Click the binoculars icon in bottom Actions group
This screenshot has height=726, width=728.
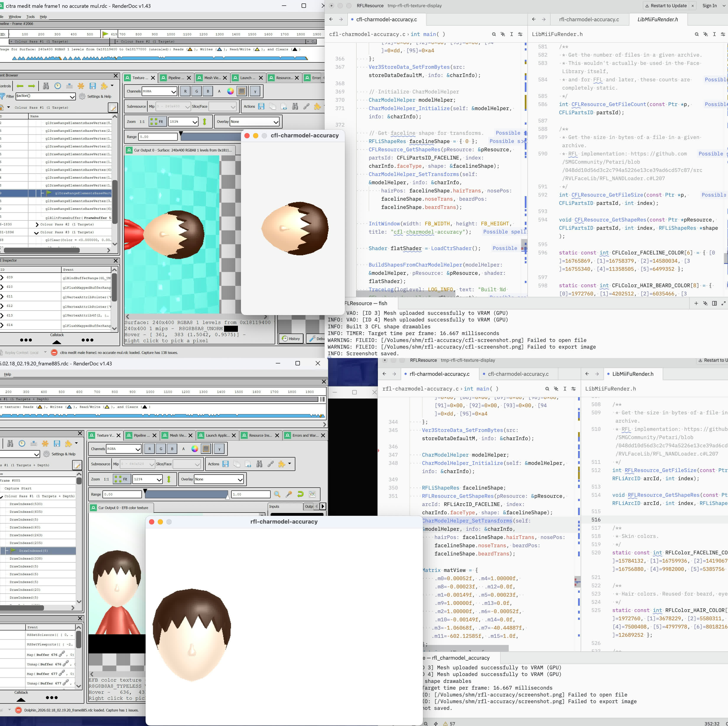pos(259,464)
